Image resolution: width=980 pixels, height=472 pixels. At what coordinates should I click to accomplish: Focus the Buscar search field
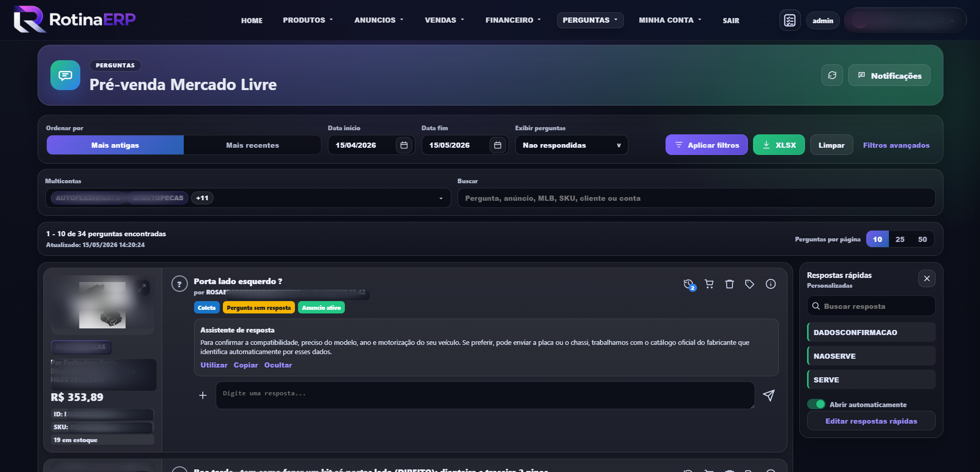696,198
